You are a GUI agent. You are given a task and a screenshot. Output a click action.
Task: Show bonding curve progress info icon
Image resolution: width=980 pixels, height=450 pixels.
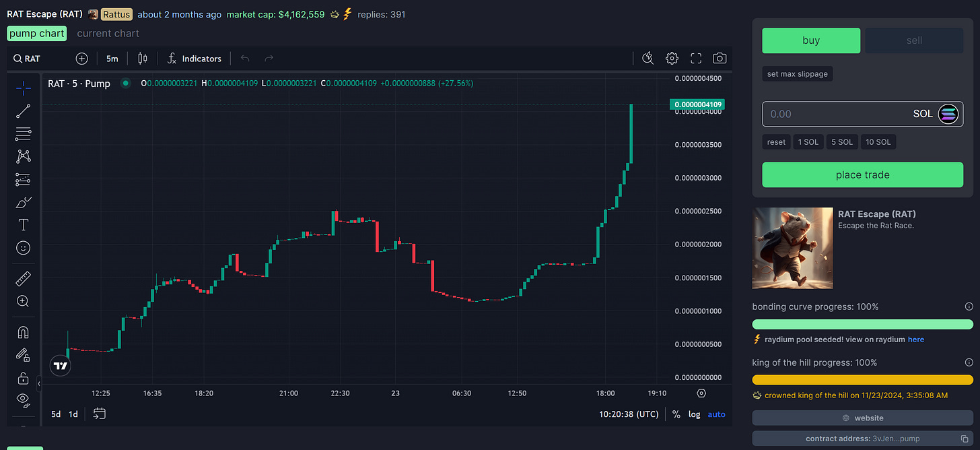click(969, 307)
